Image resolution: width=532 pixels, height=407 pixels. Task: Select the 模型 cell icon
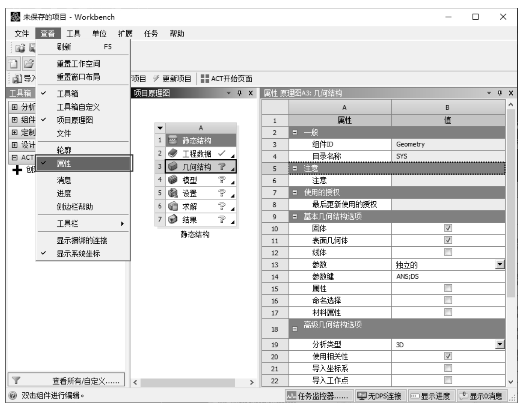tap(173, 180)
